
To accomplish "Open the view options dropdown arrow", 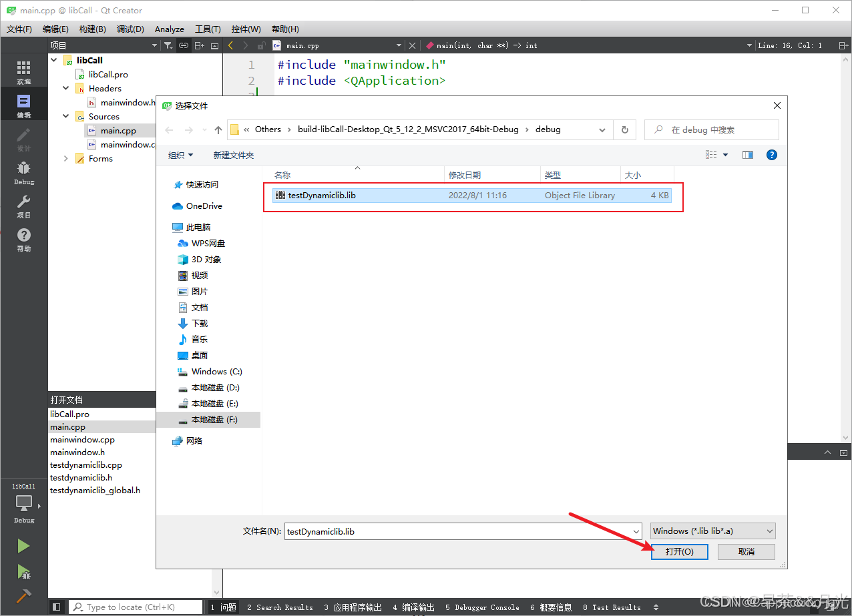I will pos(726,155).
